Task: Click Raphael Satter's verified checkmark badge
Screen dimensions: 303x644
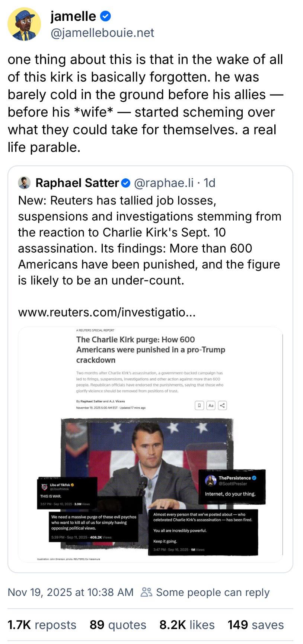Action: pyautogui.click(x=126, y=183)
